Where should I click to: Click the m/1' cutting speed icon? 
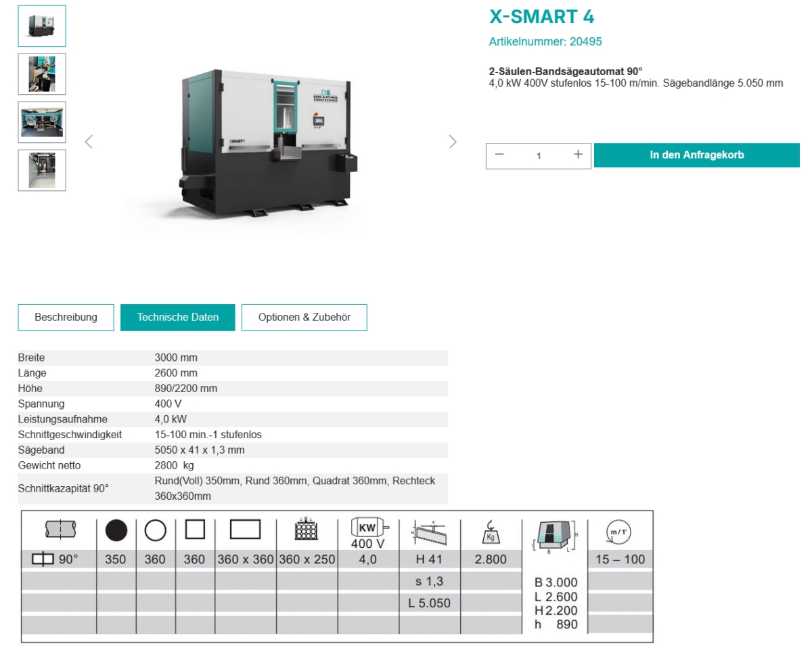pos(620,532)
